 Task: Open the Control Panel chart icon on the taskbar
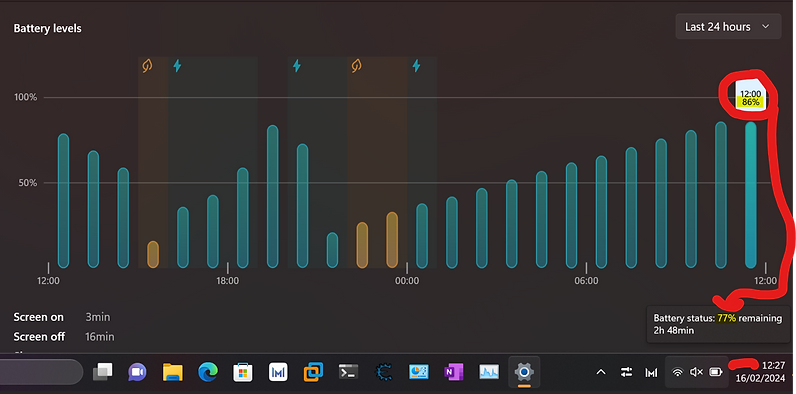click(419, 373)
